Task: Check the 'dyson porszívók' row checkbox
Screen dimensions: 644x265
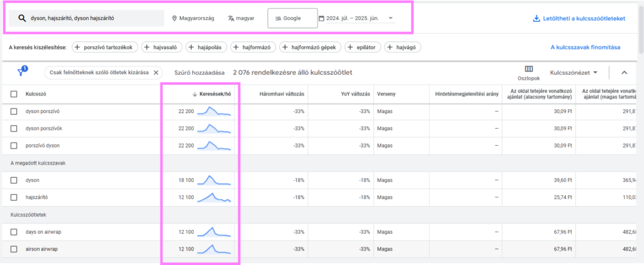Action: 14,128
